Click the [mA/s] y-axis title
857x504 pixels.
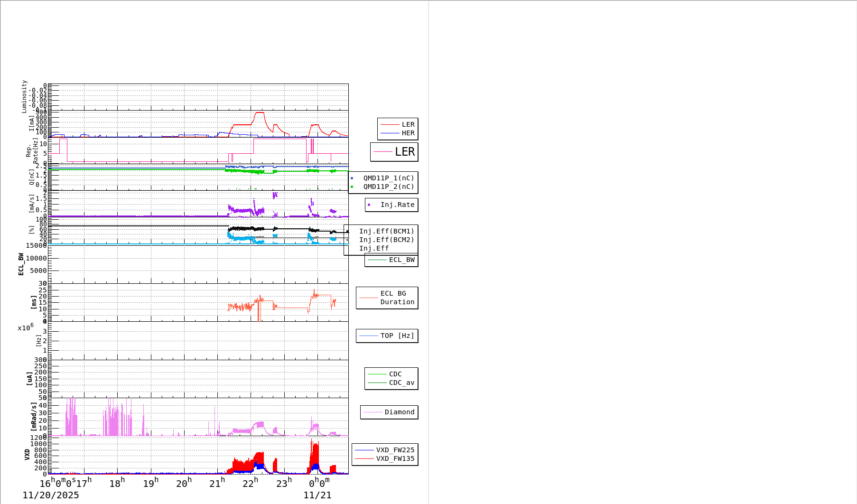(x=32, y=204)
